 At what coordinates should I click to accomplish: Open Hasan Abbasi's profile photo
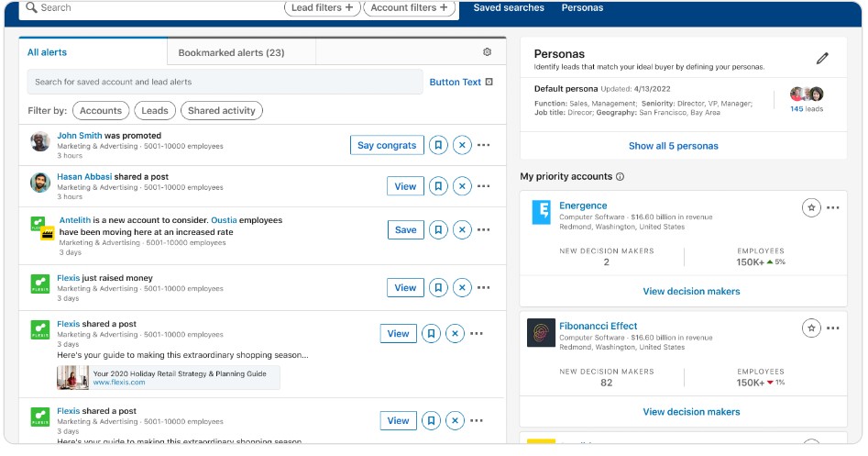coord(39,183)
